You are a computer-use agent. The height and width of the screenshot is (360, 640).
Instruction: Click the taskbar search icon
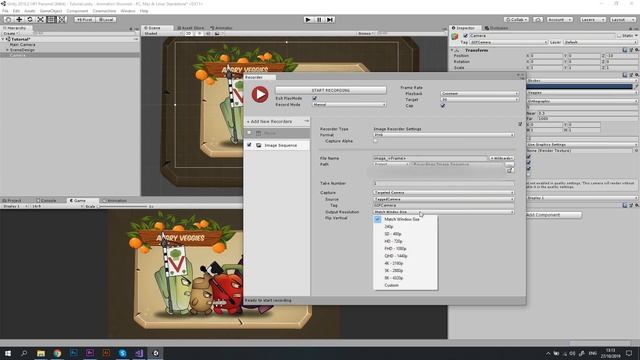pyautogui.click(x=24, y=353)
